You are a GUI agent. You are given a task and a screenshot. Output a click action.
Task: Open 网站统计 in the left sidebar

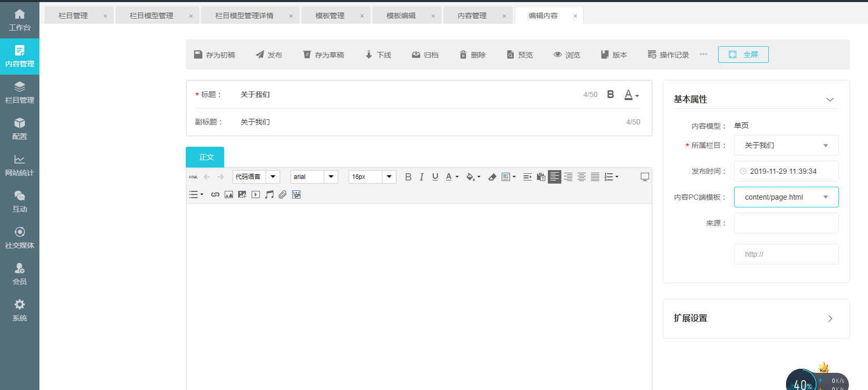(x=20, y=165)
